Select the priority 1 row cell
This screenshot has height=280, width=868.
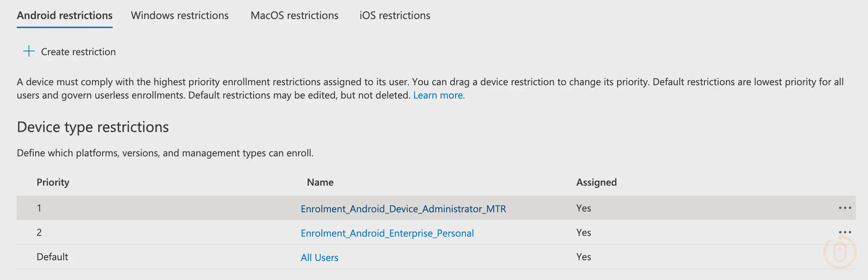[x=39, y=208]
